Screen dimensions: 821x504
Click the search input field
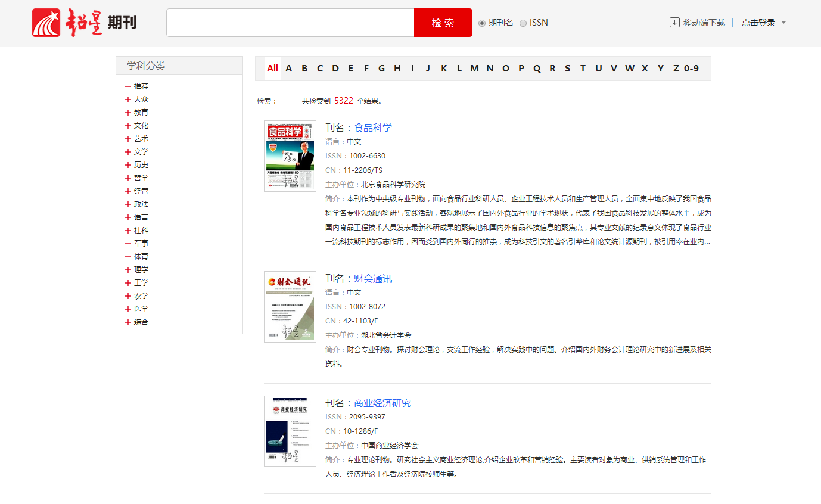[x=290, y=23]
